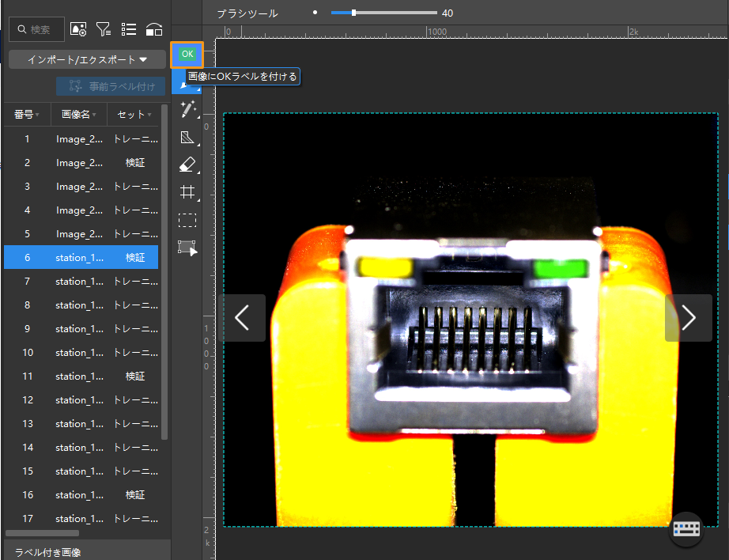
Task: Click into the 検索 search field
Action: [36, 29]
